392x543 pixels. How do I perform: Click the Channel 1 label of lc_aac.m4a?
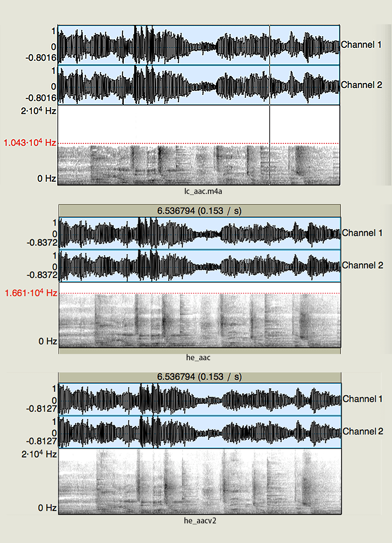click(361, 45)
